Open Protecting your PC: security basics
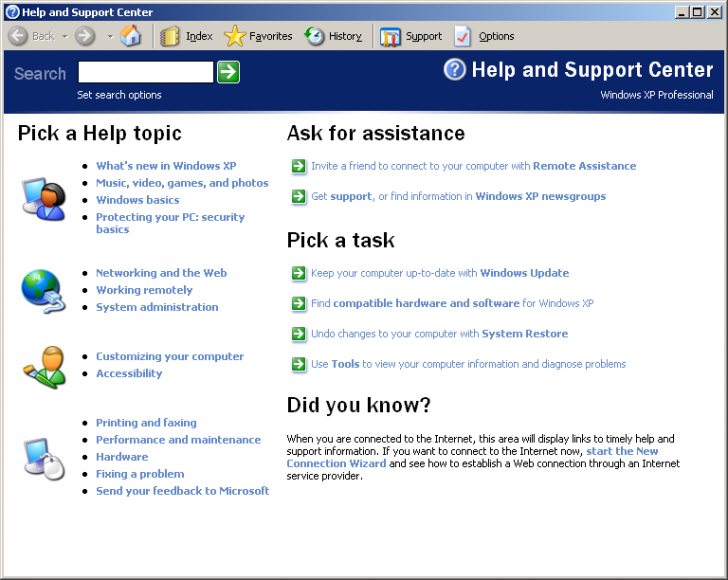 click(170, 223)
